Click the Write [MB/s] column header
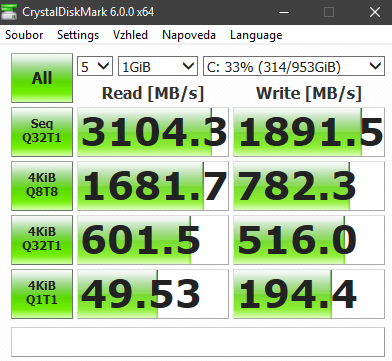392x361 pixels. click(x=309, y=94)
